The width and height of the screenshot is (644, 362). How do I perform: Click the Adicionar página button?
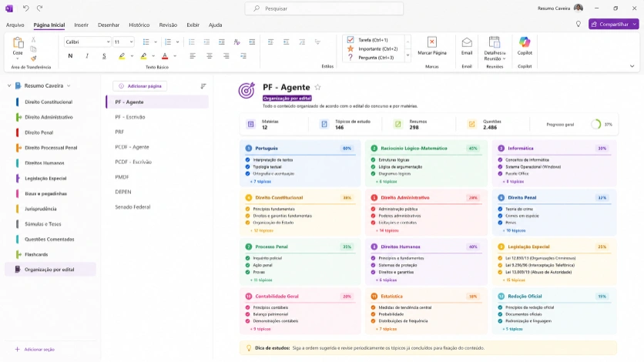[140, 86]
